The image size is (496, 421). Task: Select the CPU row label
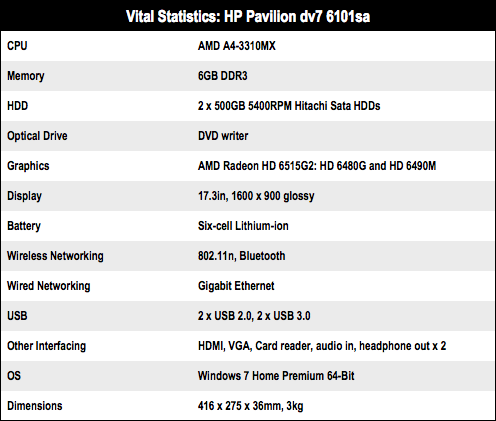(x=17, y=46)
